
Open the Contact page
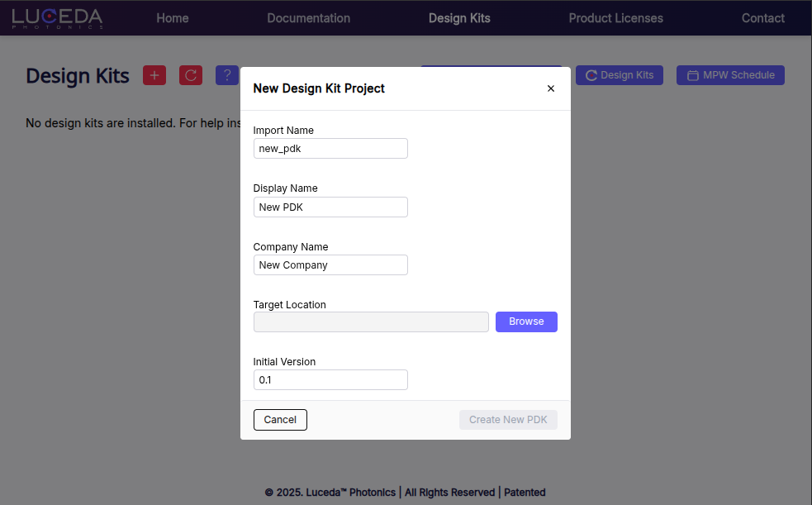[x=762, y=17]
